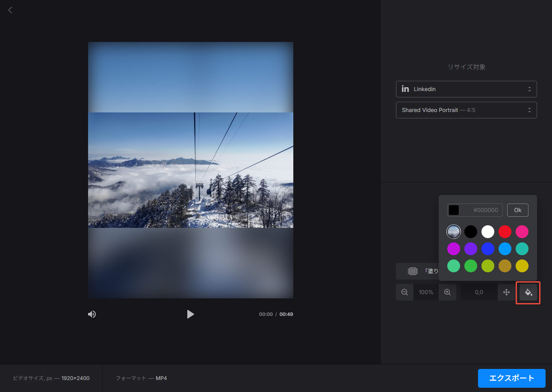Viewport: 552px width, 392px height.
Task: Pick the red color swatch
Action: coord(505,232)
